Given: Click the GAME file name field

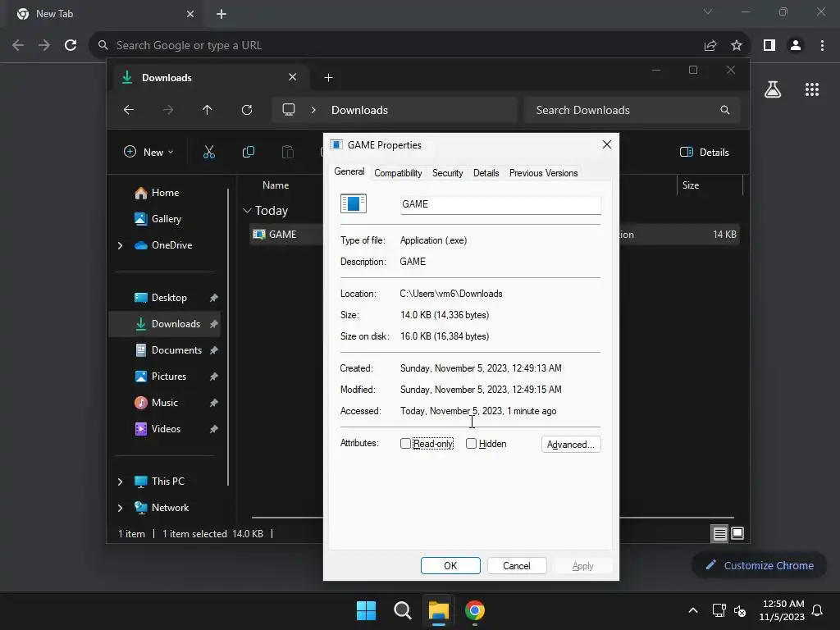Looking at the screenshot, I should 501,204.
